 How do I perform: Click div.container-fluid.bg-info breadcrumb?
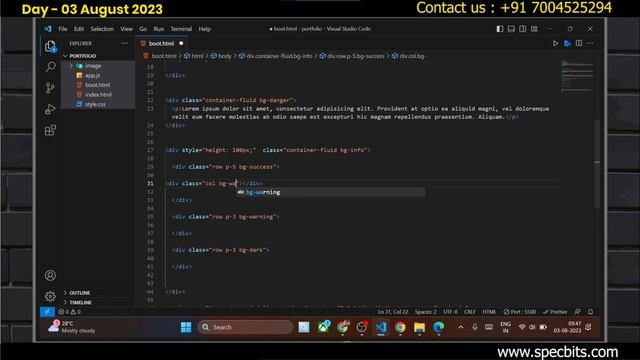click(279, 56)
